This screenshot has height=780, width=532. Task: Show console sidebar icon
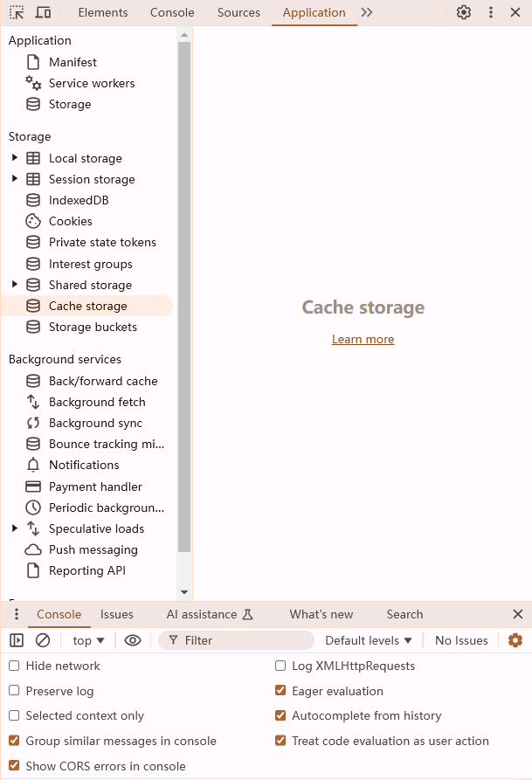17,640
